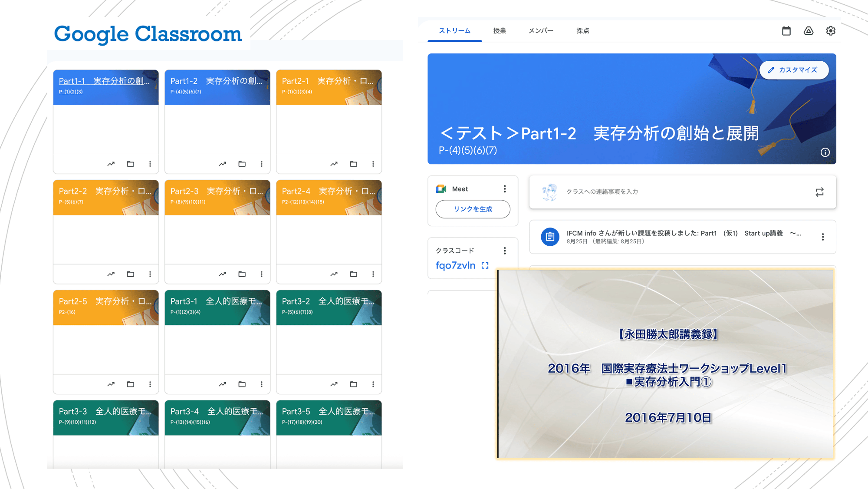Open the three-dot menu on Part3-1 card
This screenshot has height=489, width=868.
tap(261, 384)
